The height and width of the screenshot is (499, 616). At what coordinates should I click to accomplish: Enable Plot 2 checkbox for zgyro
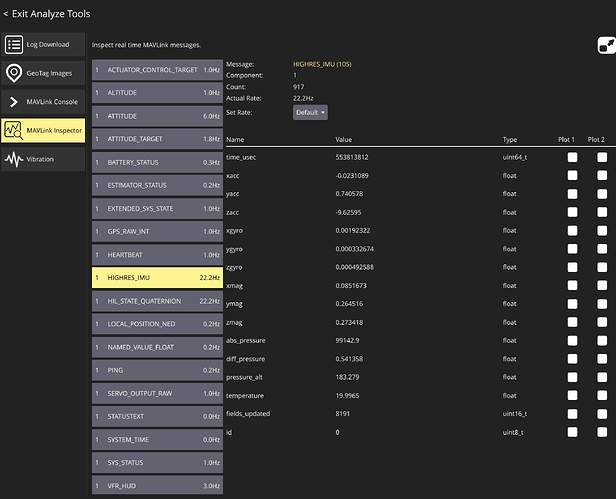point(602,267)
